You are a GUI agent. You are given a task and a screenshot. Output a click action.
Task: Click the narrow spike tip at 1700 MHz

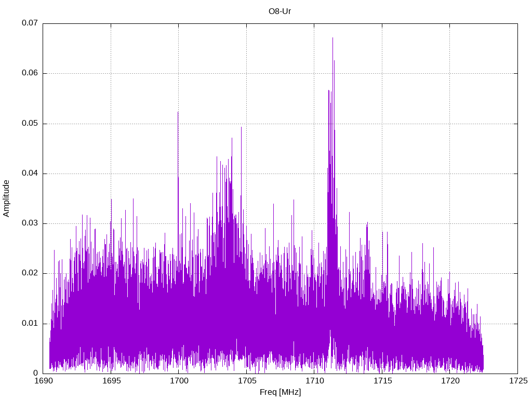pyautogui.click(x=178, y=113)
